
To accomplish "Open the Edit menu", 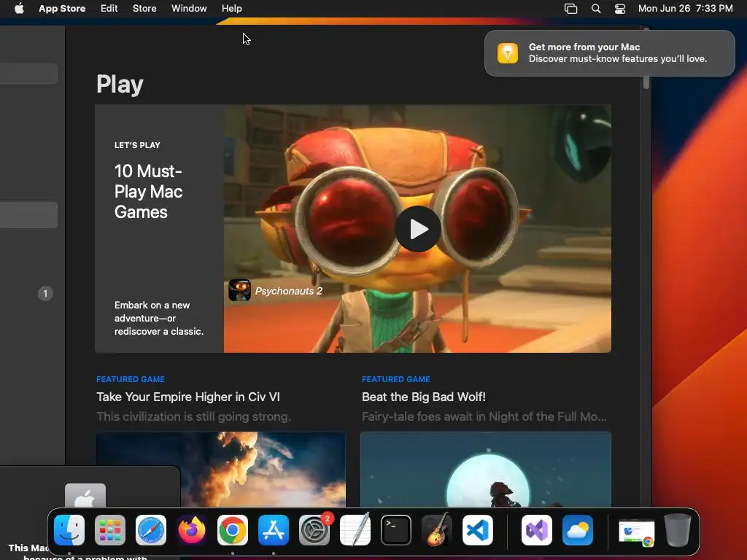I will 109,8.
